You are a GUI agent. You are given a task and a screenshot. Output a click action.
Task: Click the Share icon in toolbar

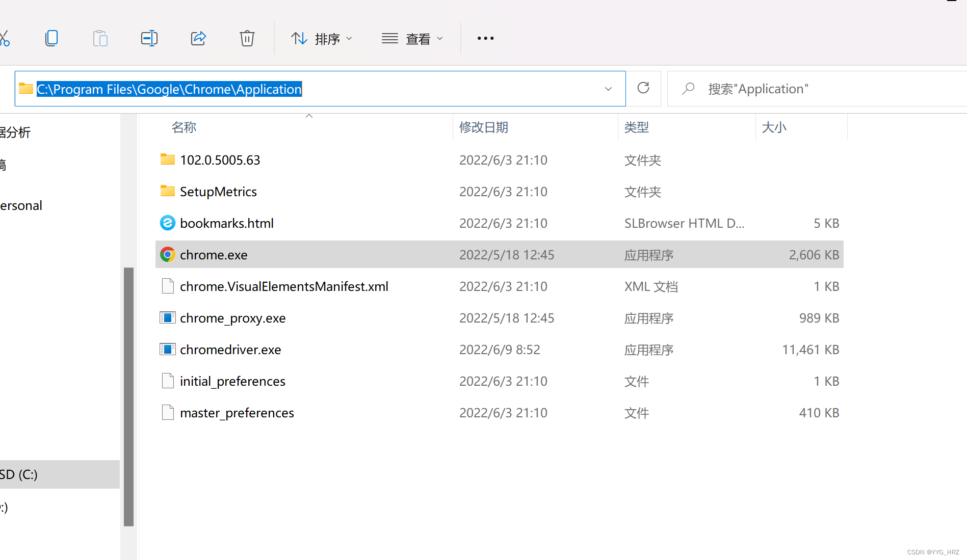[x=198, y=38]
